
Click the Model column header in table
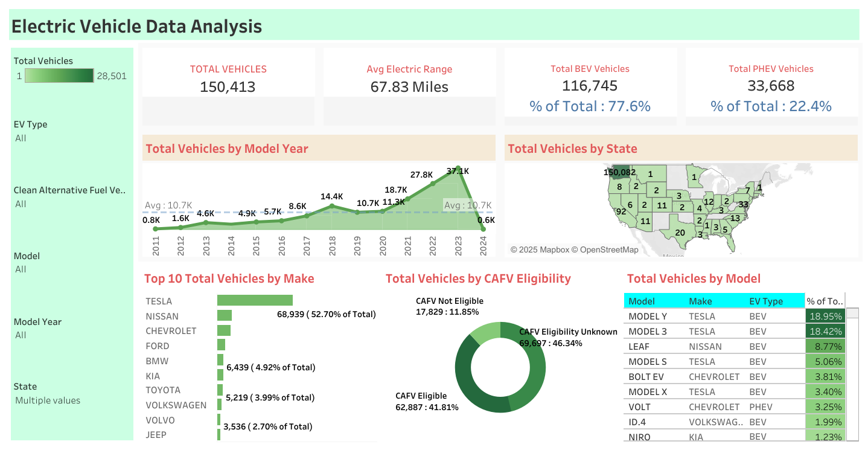tap(642, 301)
